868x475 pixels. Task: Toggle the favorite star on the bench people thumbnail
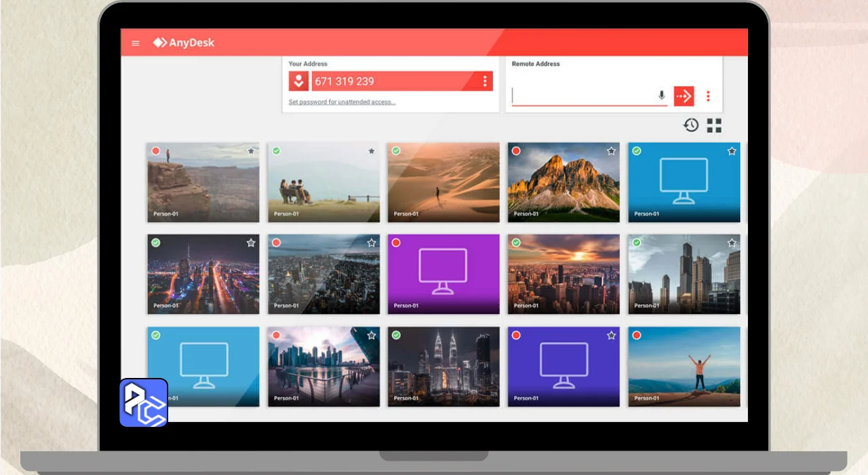(371, 151)
